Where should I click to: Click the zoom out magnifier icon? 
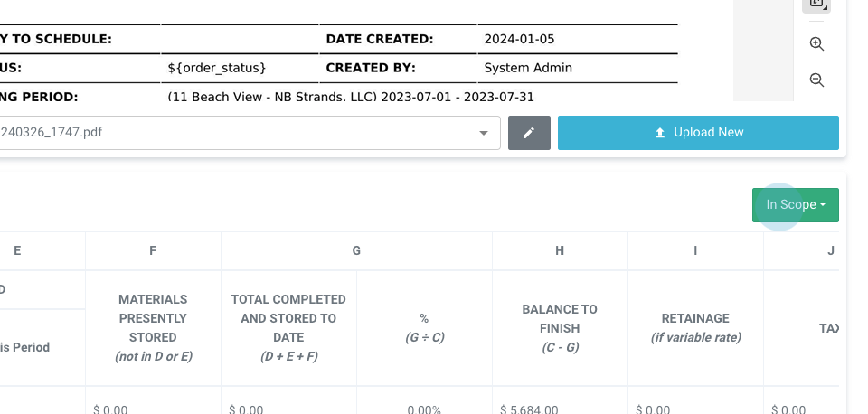point(816,80)
